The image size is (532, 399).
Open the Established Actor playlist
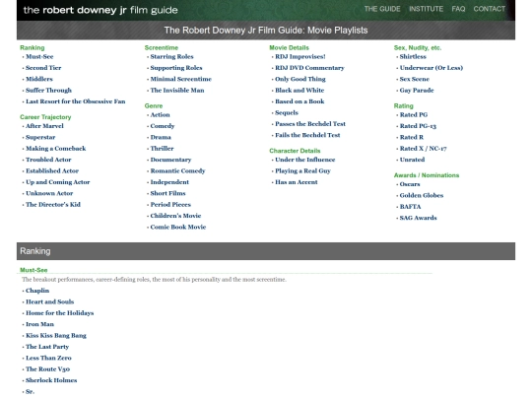click(52, 170)
